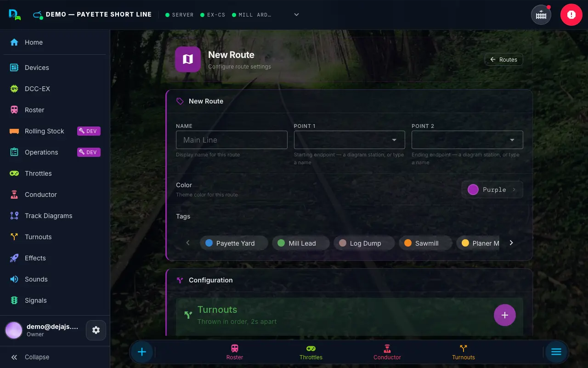
Task: Open the Point 1 dropdown
Action: click(x=350, y=140)
